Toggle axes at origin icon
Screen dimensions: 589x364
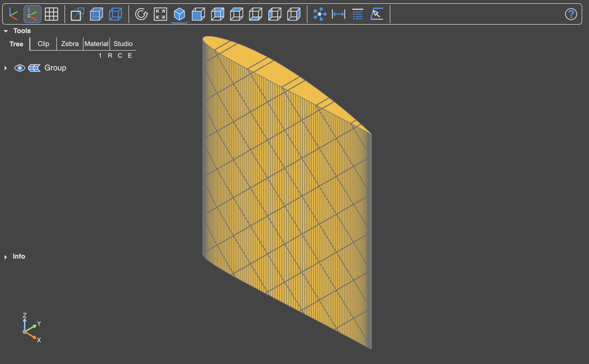[32, 14]
